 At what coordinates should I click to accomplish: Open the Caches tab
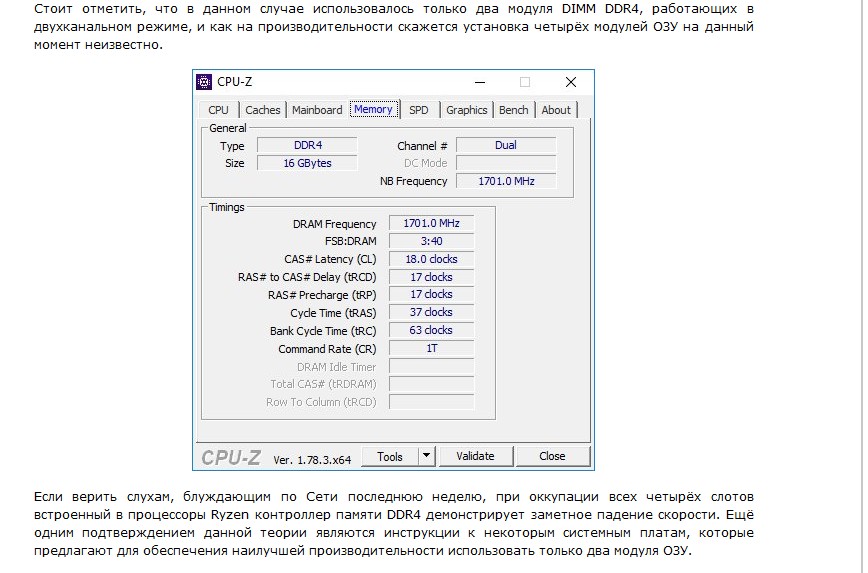[263, 110]
